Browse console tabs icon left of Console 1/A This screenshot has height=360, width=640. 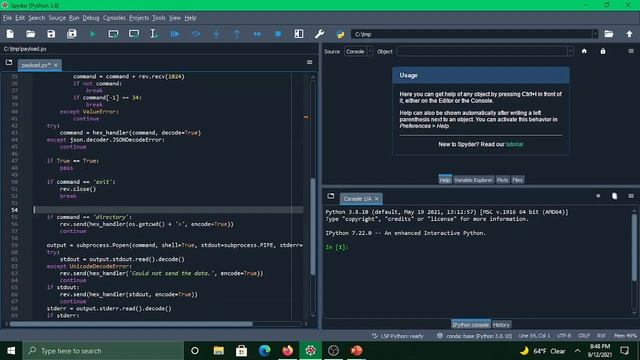331,196
